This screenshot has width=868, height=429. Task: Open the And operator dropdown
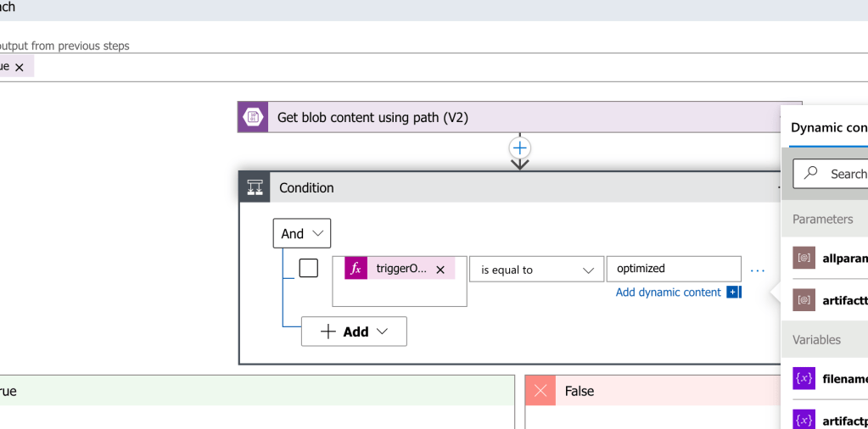click(x=302, y=233)
